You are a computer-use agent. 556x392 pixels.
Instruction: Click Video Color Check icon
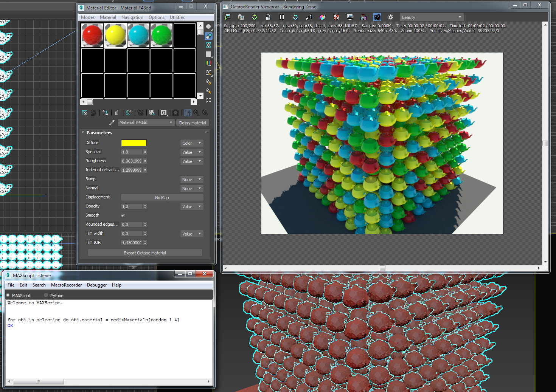(x=208, y=63)
